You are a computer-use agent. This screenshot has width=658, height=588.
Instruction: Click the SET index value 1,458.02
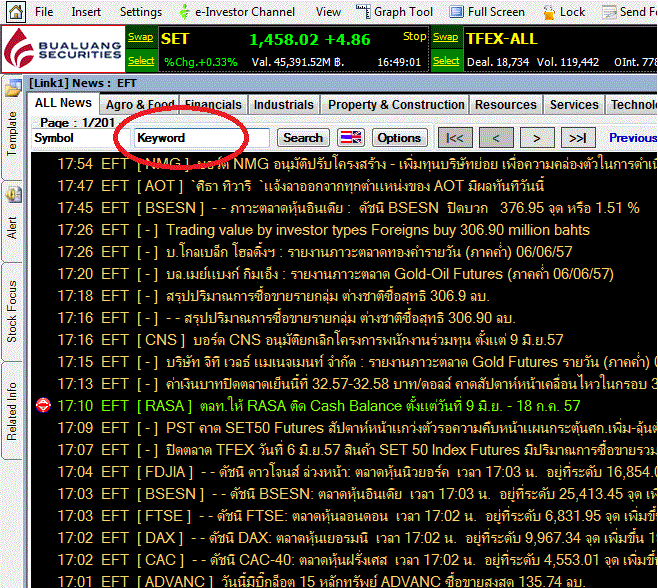click(x=284, y=39)
